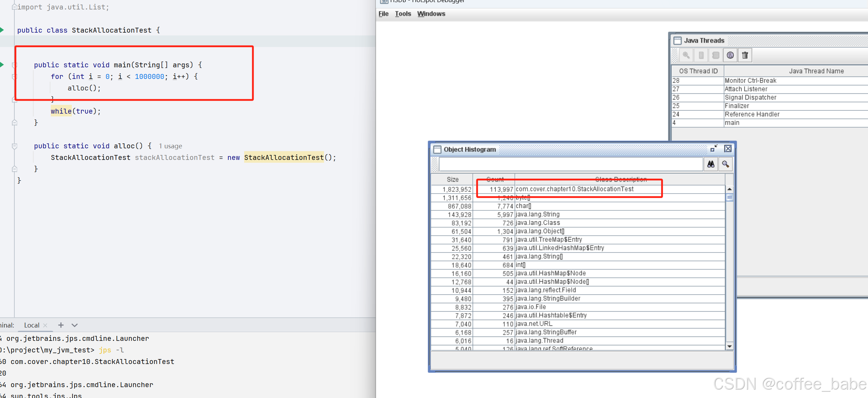Click the run gutter arrow beside class StackAllocationTest
The image size is (868, 398).
2,30
